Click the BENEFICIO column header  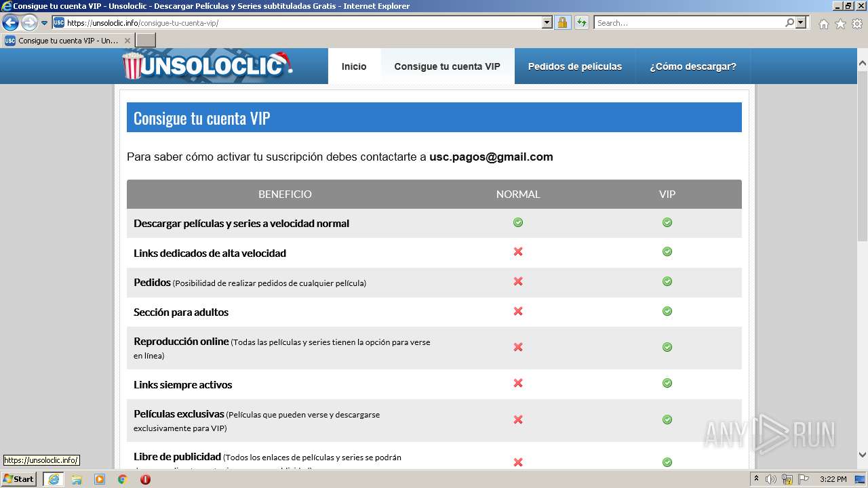tap(285, 194)
